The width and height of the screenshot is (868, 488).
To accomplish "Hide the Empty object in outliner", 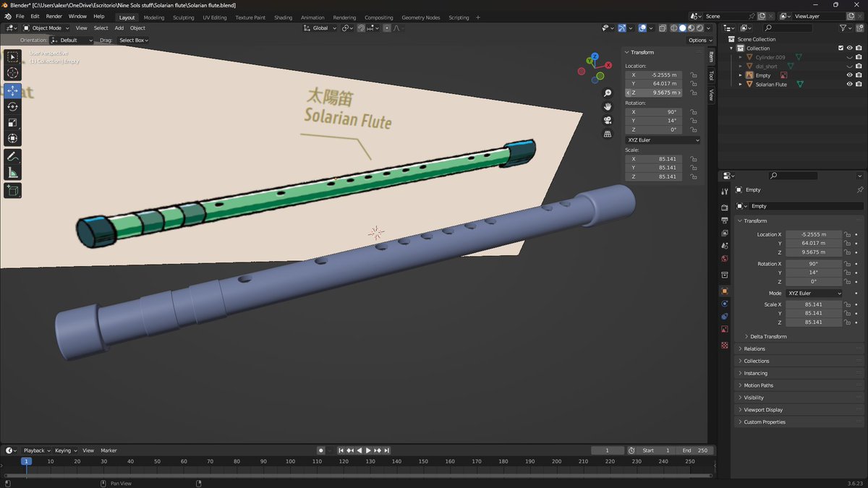I will [x=849, y=75].
